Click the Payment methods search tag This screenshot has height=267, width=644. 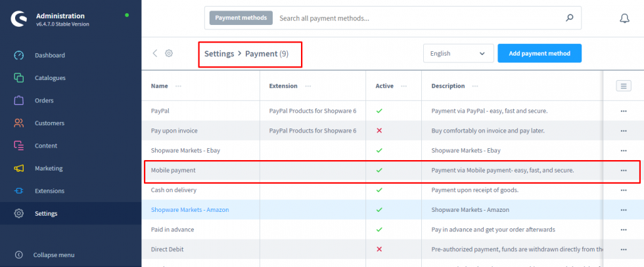click(241, 18)
